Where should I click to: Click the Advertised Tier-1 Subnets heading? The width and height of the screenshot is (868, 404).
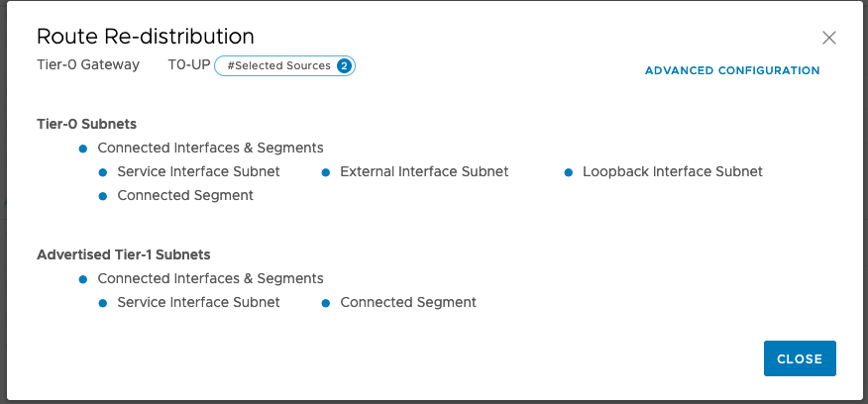click(123, 255)
